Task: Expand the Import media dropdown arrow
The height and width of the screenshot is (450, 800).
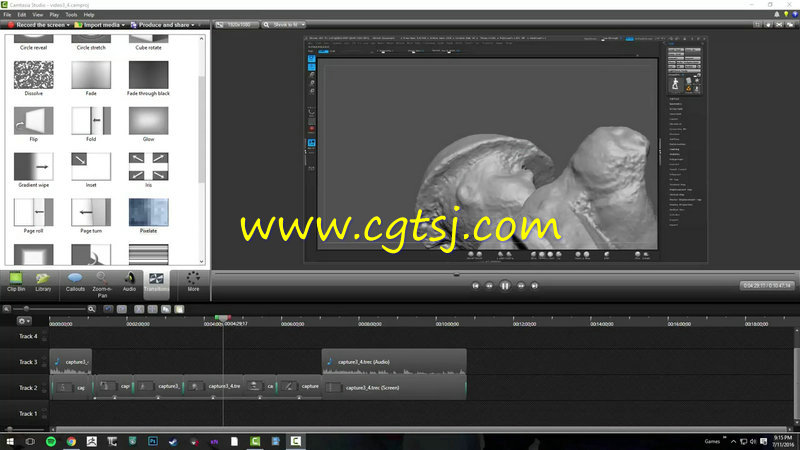Action: [x=123, y=25]
